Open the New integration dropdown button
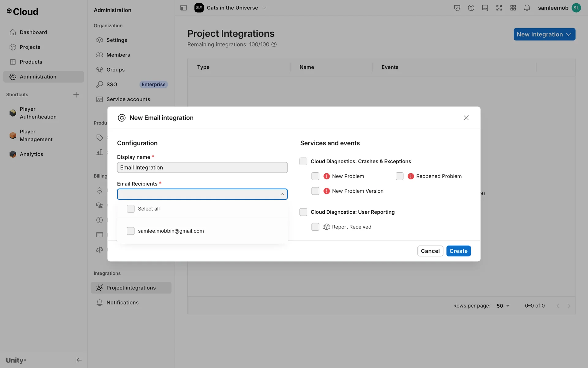This screenshot has height=368, width=588. click(544, 34)
